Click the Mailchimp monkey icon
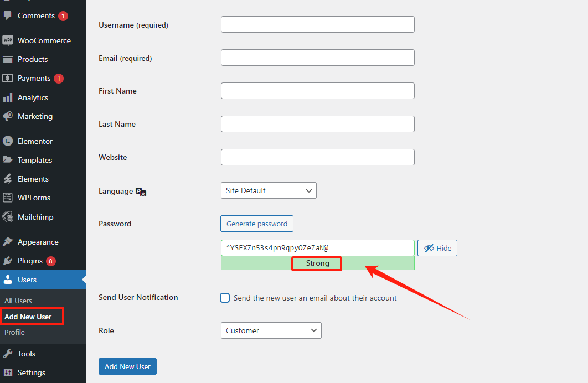 point(8,217)
